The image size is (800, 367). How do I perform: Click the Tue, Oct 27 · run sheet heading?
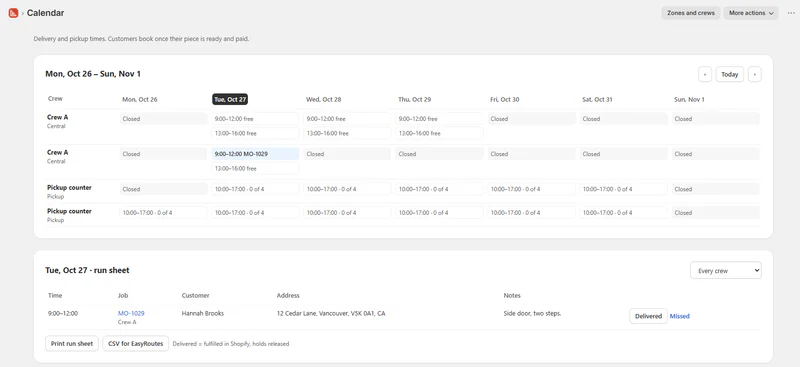[x=87, y=270]
